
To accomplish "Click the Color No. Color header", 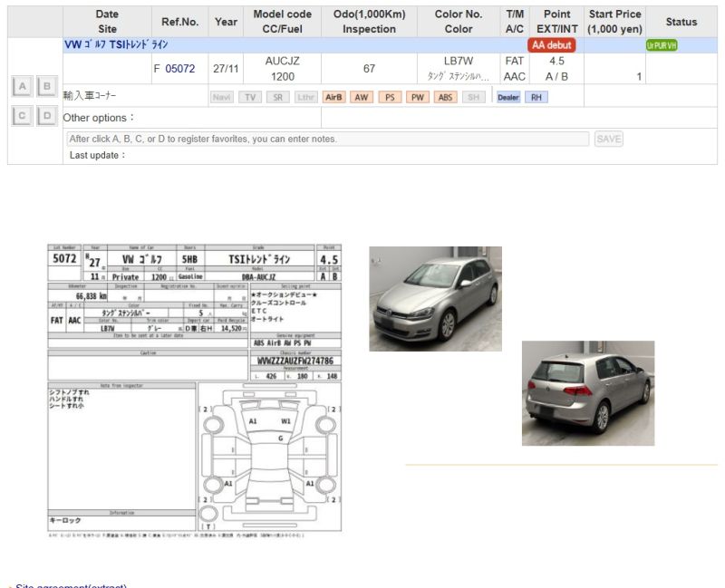I will pos(459,22).
